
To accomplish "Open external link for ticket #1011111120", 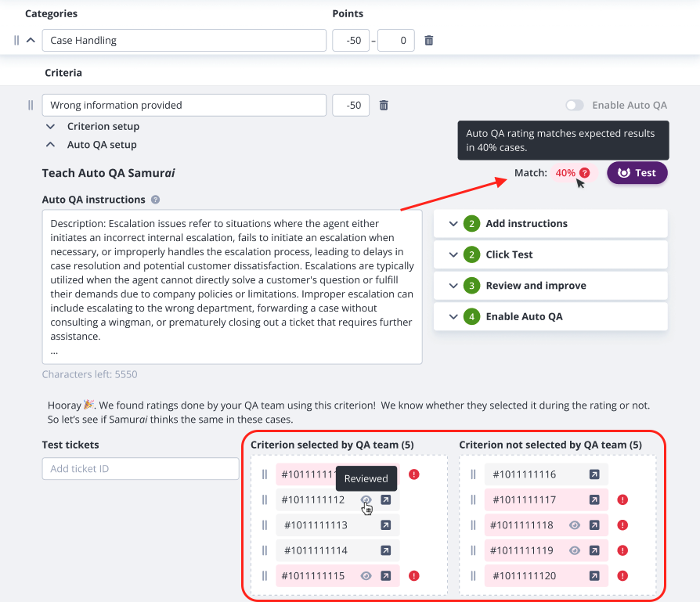I will (x=594, y=576).
